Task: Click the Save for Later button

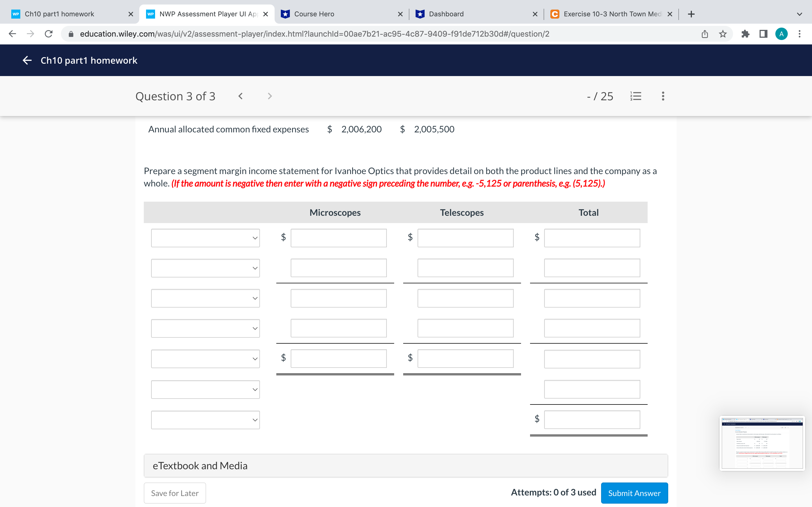Action: coord(175,493)
